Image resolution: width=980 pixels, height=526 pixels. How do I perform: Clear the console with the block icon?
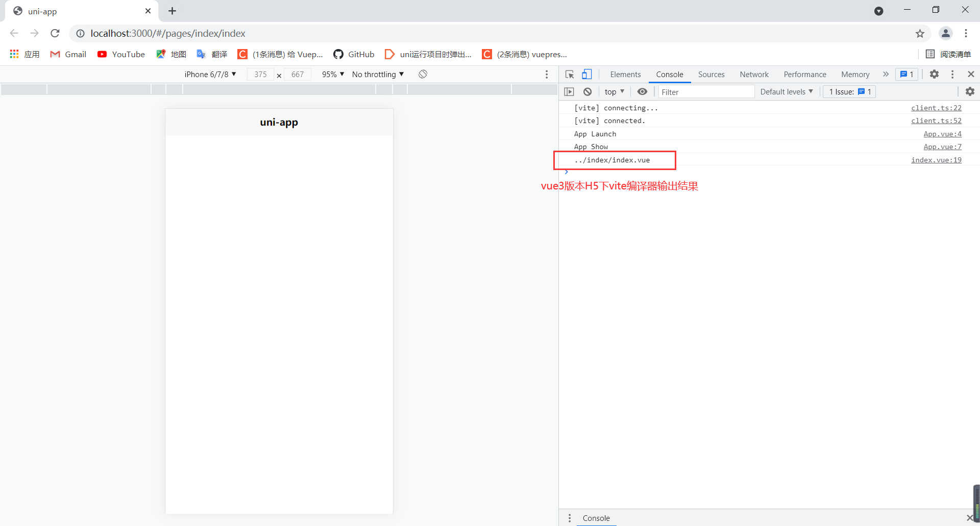587,92
